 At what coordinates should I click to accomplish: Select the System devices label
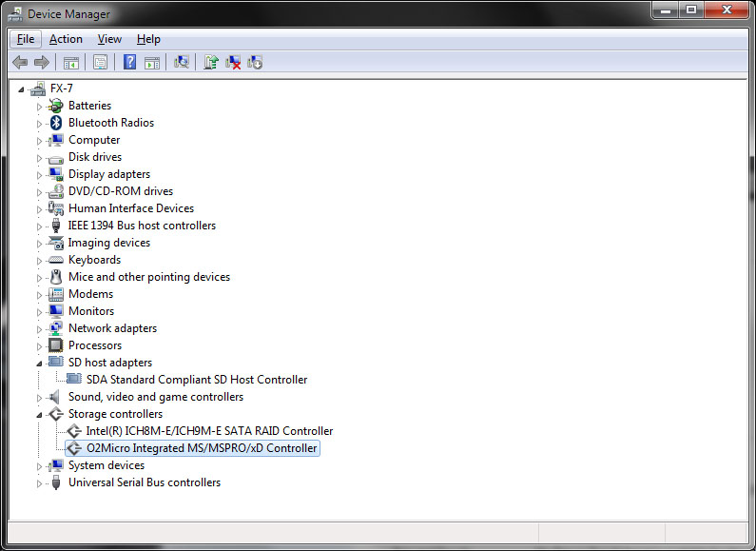point(107,465)
